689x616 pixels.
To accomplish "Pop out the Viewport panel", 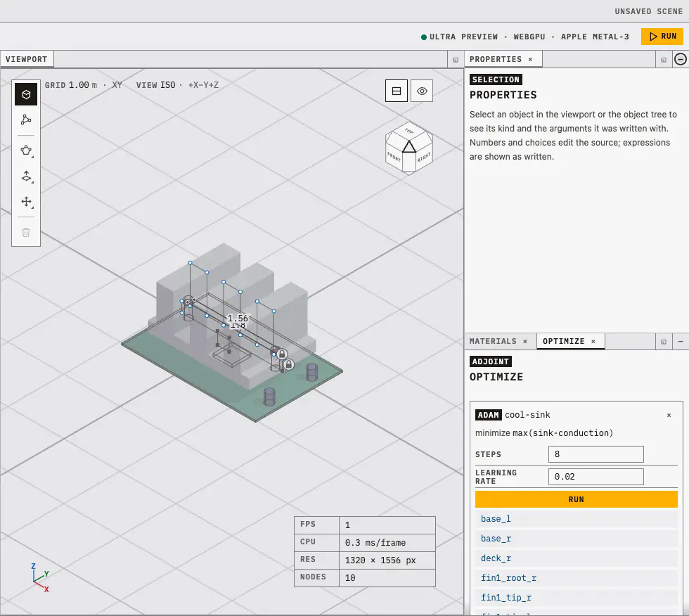I will coord(456,60).
